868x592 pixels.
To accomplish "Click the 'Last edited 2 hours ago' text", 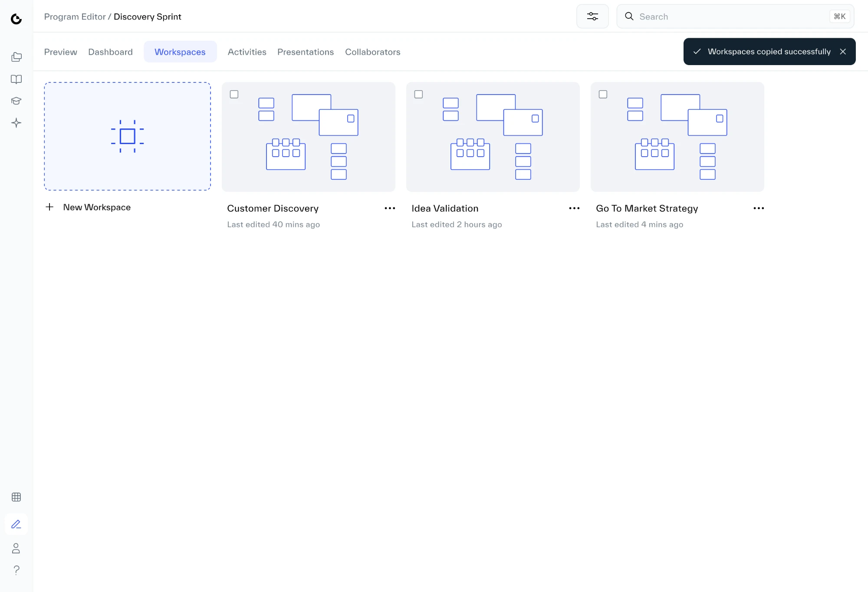I will [x=457, y=224].
